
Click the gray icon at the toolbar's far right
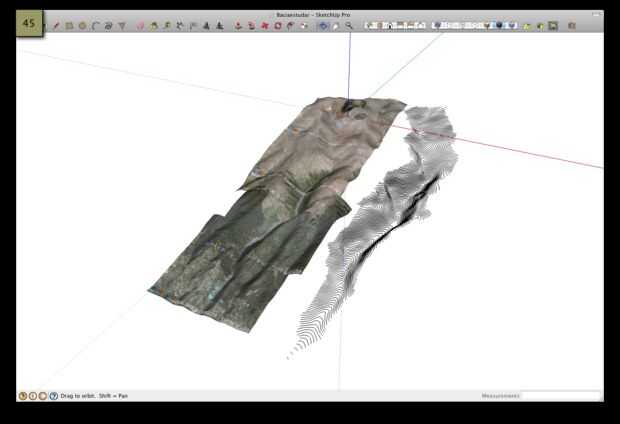572,26
